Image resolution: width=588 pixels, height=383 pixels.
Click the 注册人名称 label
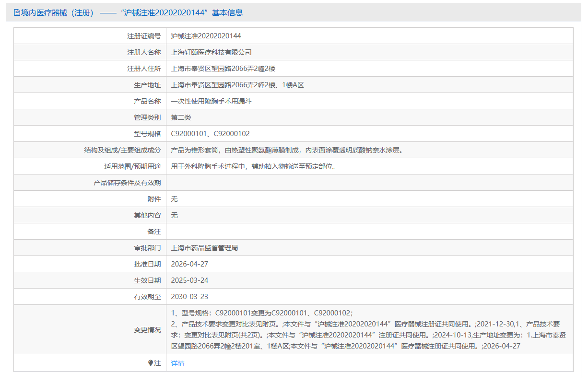pyautogui.click(x=144, y=52)
